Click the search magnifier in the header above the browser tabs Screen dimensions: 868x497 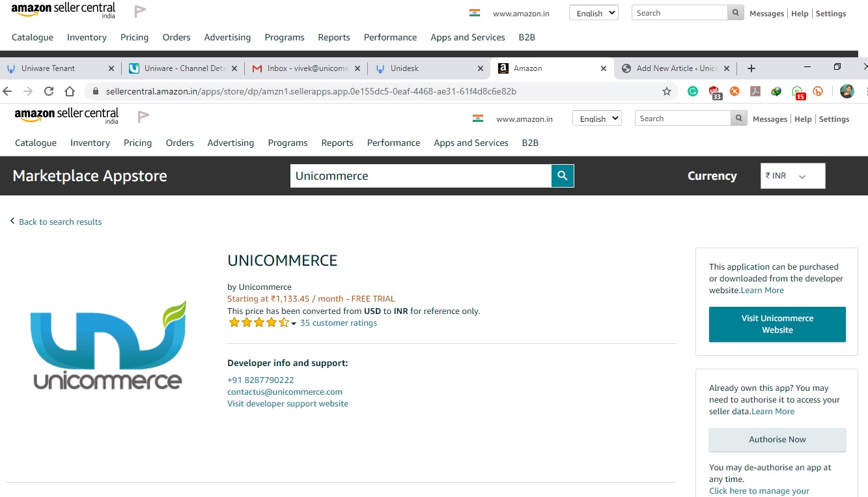tap(735, 13)
